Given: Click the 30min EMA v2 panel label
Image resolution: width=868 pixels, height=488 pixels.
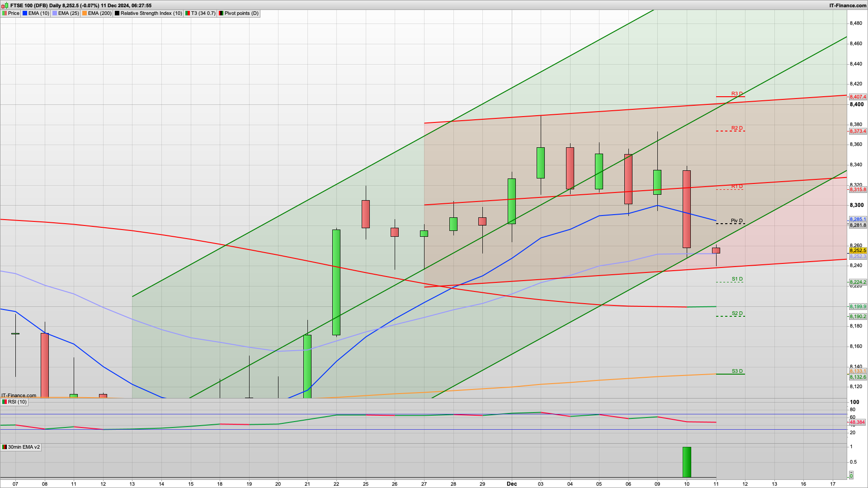Looking at the screenshot, I should pos(21,447).
